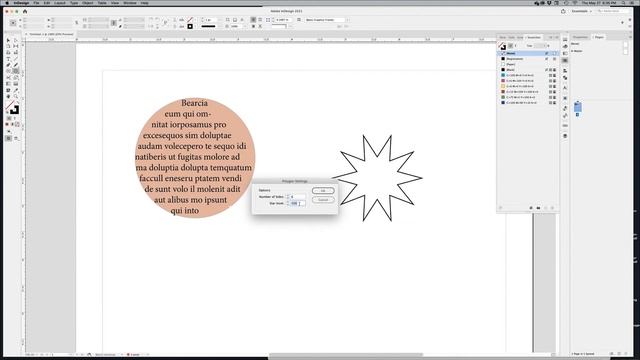Click OK in Polygon Settings dialog
Image resolution: width=640 pixels, height=360 pixels.
point(323,191)
